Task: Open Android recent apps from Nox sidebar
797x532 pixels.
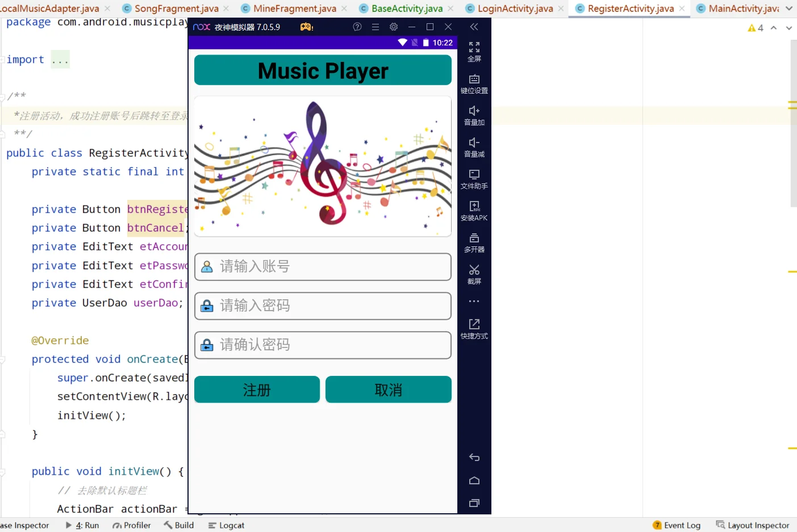Action: tap(474, 503)
